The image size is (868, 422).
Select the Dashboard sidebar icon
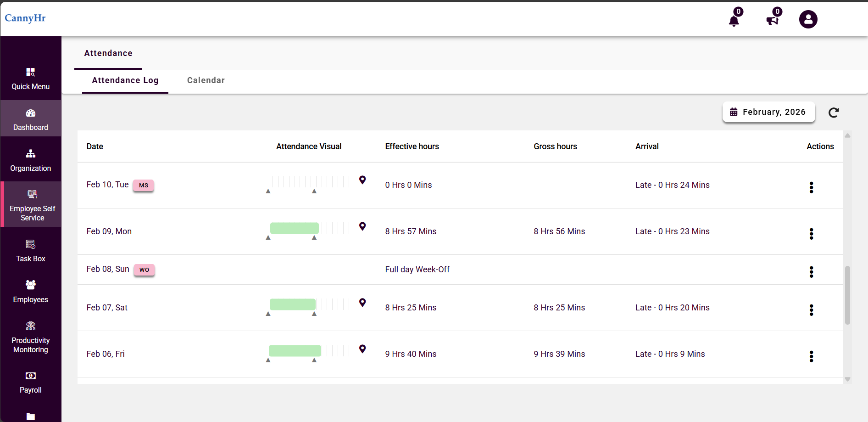tap(30, 118)
